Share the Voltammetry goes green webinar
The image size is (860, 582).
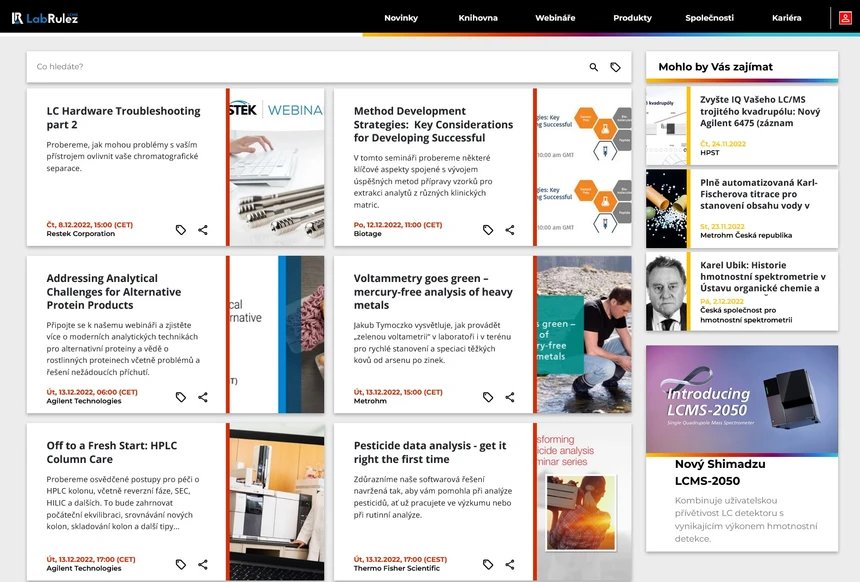510,397
